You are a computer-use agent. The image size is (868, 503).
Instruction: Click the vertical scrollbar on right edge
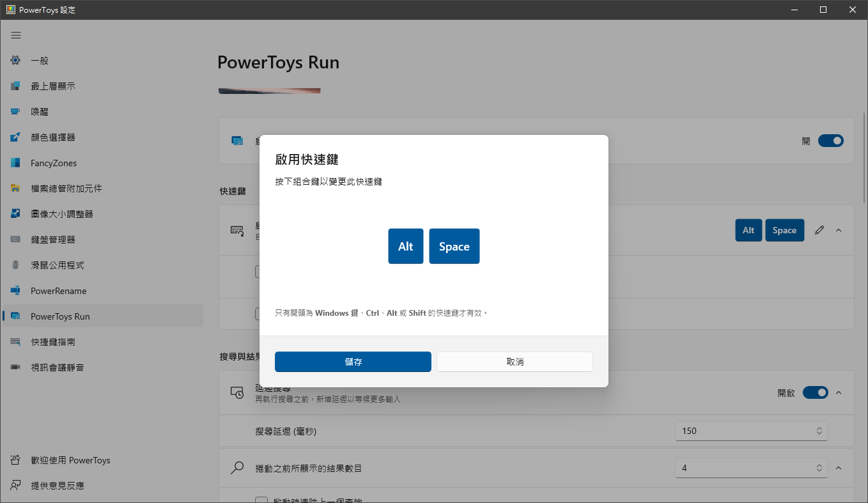864,157
